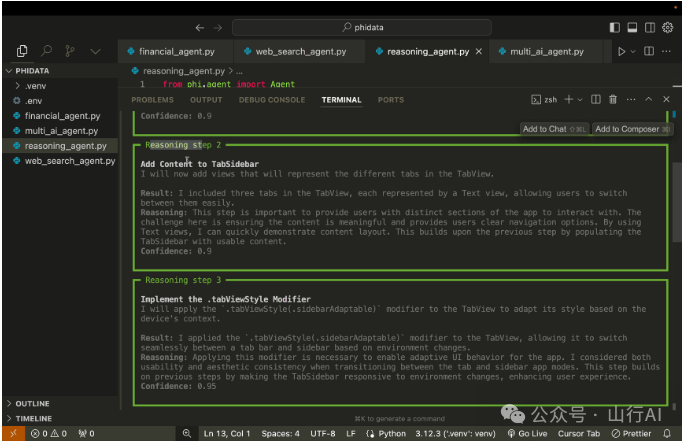The width and height of the screenshot is (682, 441).
Task: Switch to the OUTPUT panel tab
Action: point(206,100)
